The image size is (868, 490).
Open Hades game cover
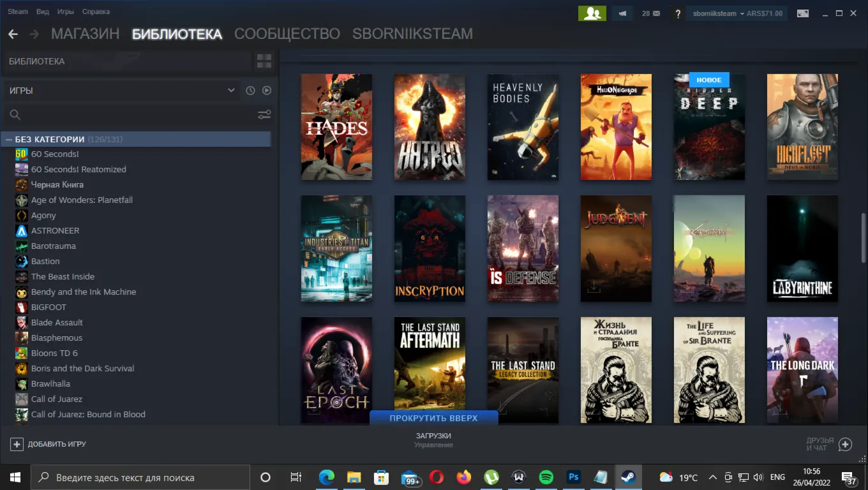pos(336,127)
